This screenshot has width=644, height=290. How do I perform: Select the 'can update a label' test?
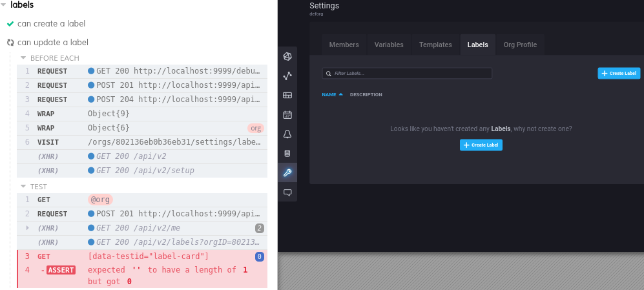click(x=52, y=43)
